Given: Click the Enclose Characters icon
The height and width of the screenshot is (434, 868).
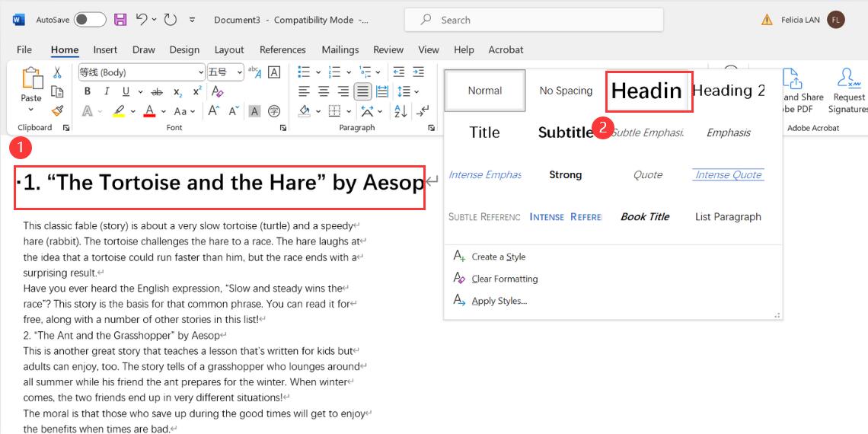Looking at the screenshot, I should pos(274,111).
